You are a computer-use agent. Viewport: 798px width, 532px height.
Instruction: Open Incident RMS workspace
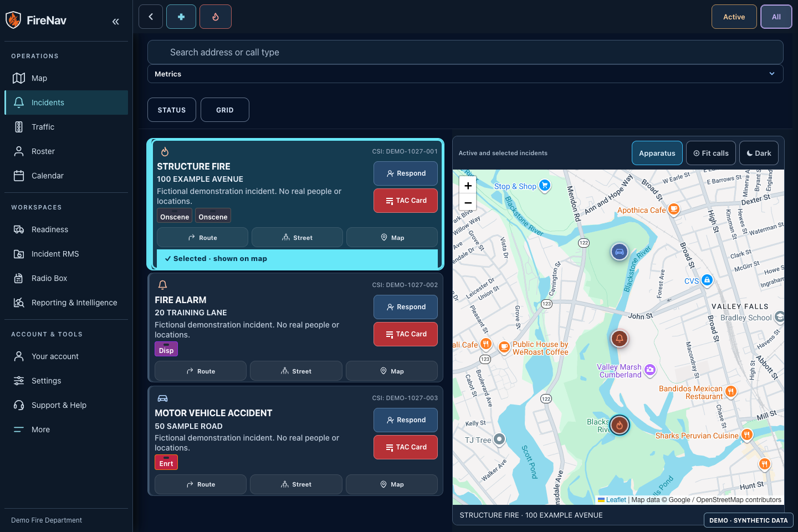66,254
